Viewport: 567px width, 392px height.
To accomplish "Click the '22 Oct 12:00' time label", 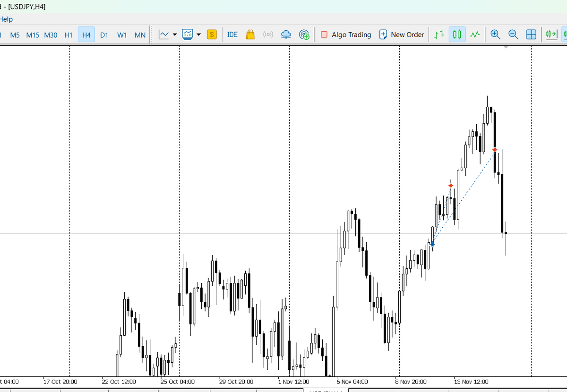I will [119, 382].
